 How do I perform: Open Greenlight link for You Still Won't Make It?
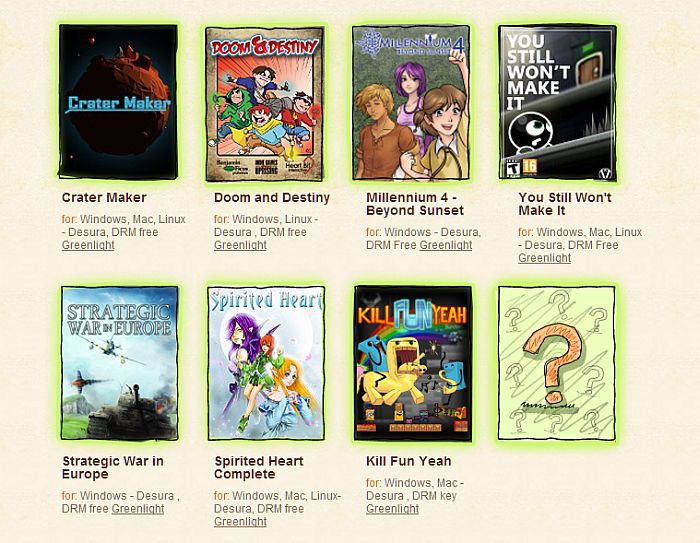point(545,258)
